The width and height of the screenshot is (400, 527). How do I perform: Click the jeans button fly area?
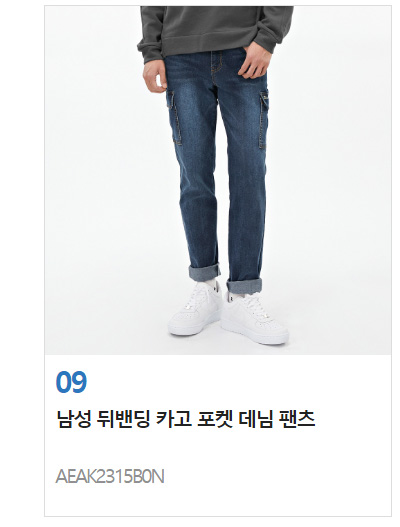coord(217,66)
